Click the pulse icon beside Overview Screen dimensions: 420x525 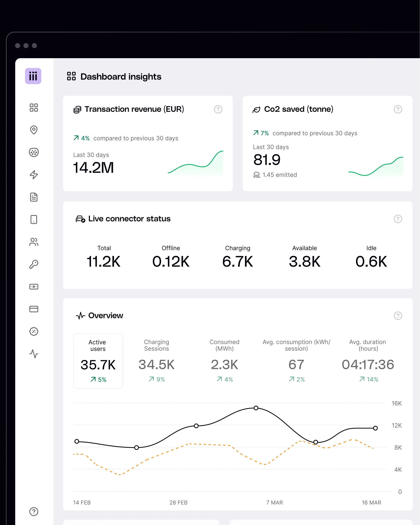point(80,316)
